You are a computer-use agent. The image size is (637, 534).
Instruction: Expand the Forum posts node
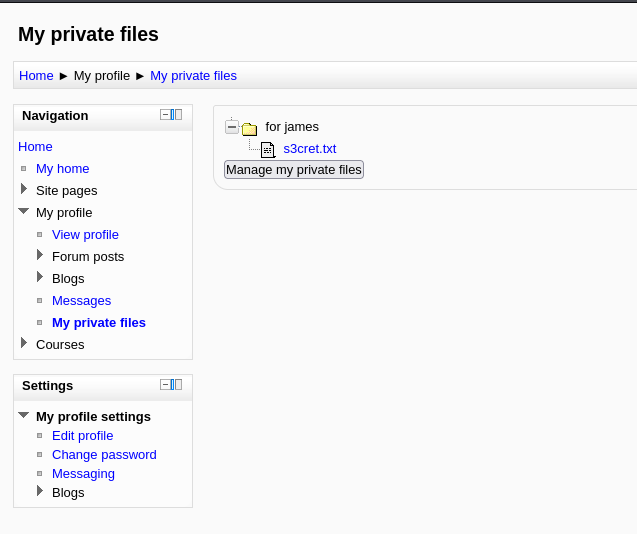(40, 255)
